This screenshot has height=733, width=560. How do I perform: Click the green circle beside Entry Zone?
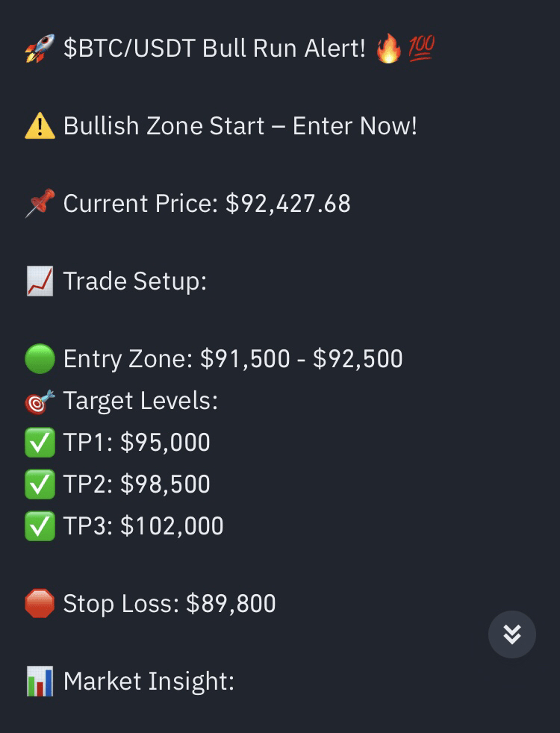pyautogui.click(x=40, y=359)
